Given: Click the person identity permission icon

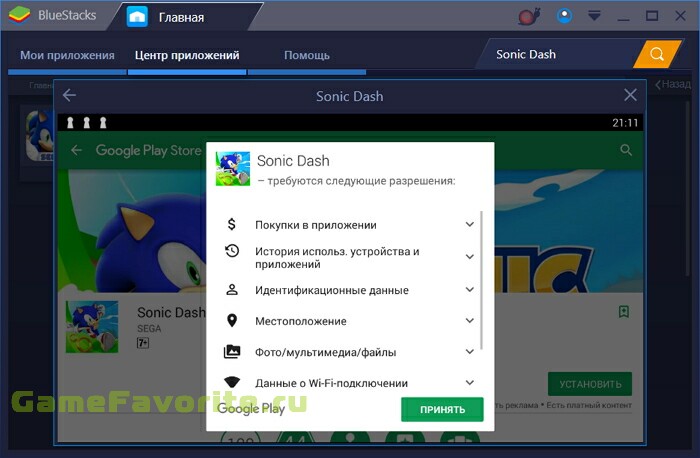Looking at the screenshot, I should coord(232,290).
